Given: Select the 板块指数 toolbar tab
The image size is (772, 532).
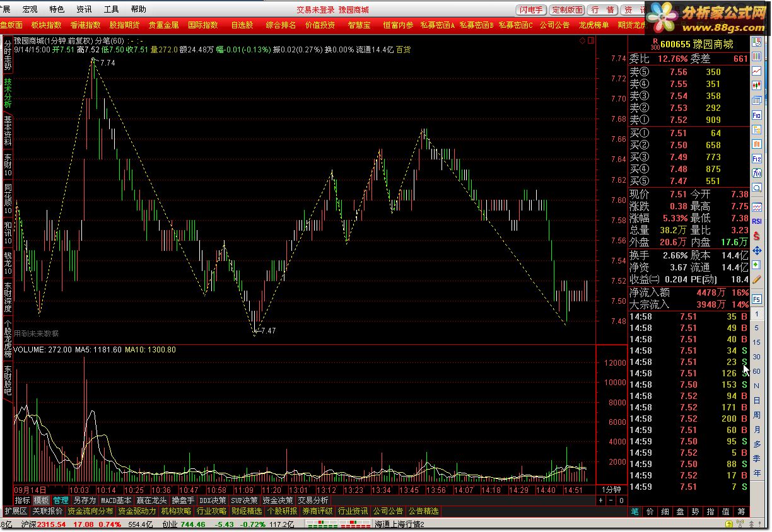Looking at the screenshot, I should tap(46, 25).
